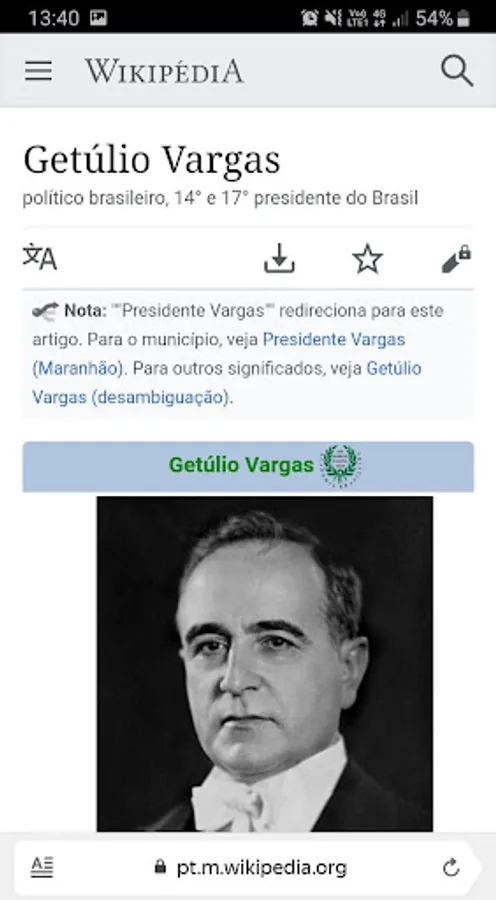Screen dimensions: 496x900
Task: Download the article with the download icon
Action: (279, 258)
